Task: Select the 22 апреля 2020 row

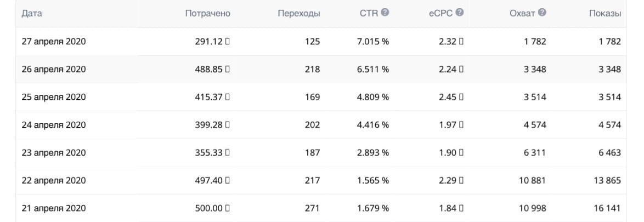Action: 54,180
